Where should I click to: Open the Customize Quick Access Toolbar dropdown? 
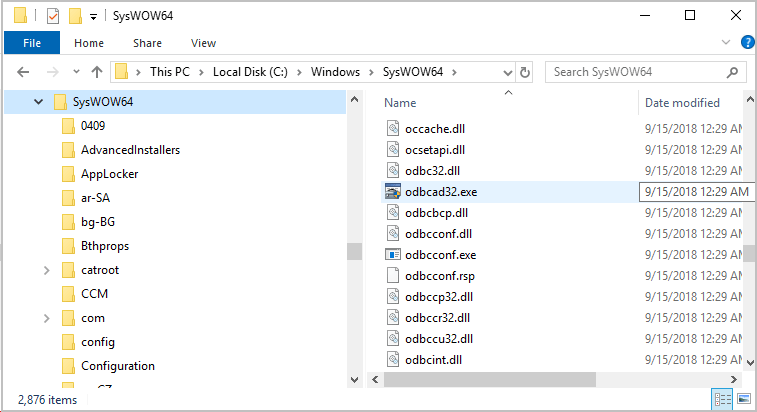93,17
